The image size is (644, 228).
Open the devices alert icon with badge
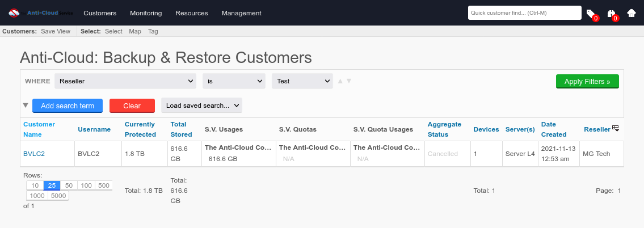pyautogui.click(x=612, y=14)
